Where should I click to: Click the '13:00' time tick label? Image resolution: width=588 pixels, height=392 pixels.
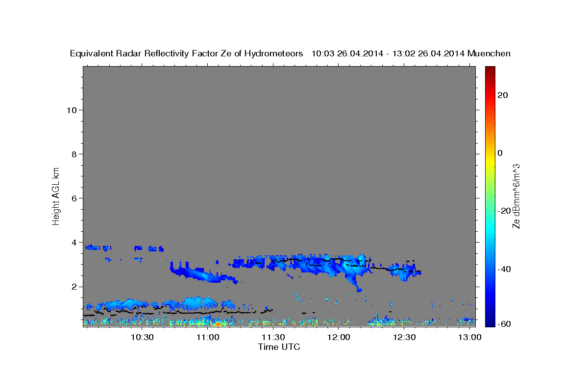click(x=469, y=338)
